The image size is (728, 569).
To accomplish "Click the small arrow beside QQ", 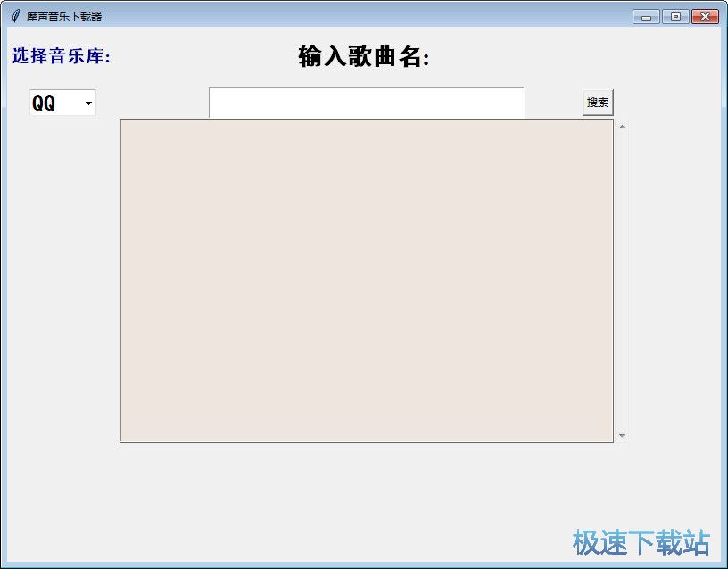I will (87, 104).
